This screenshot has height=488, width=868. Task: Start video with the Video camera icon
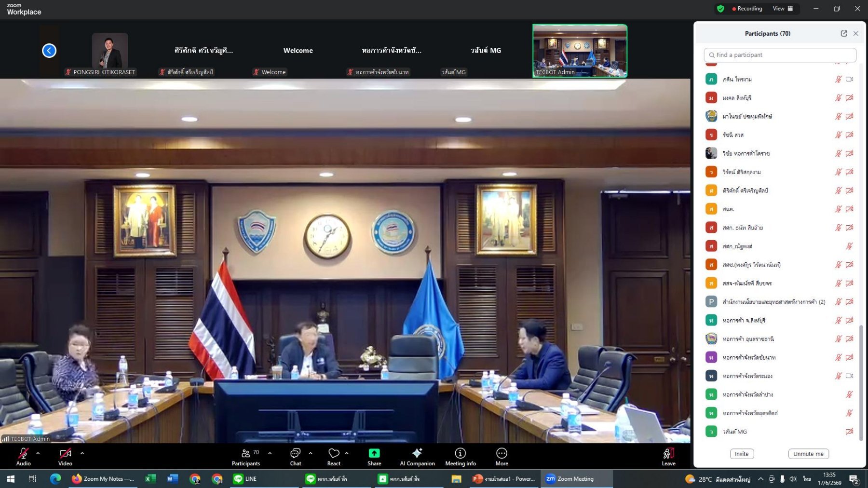(x=65, y=453)
